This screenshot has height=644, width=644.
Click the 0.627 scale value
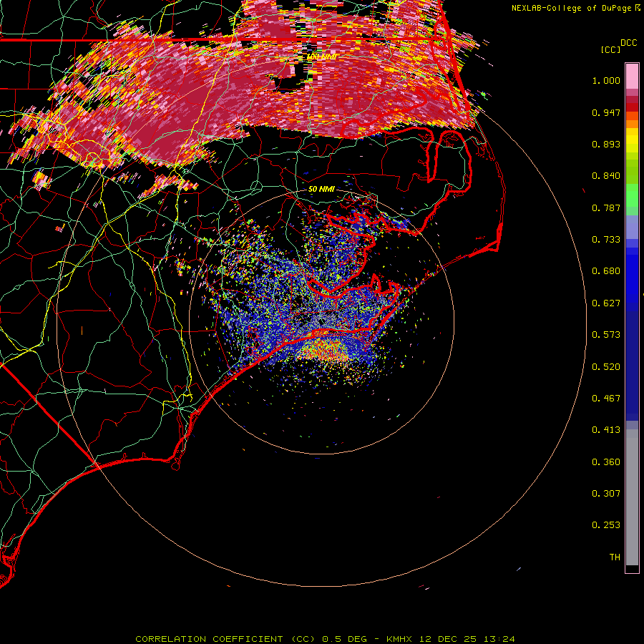coord(606,303)
